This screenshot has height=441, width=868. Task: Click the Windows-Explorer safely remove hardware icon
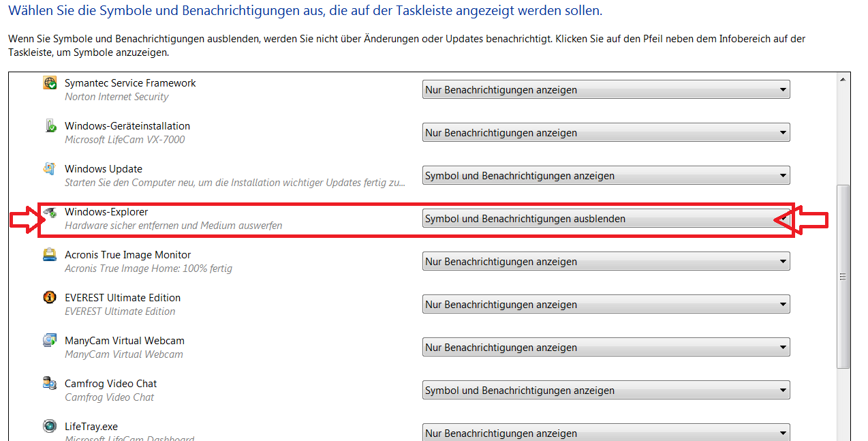pyautogui.click(x=50, y=213)
